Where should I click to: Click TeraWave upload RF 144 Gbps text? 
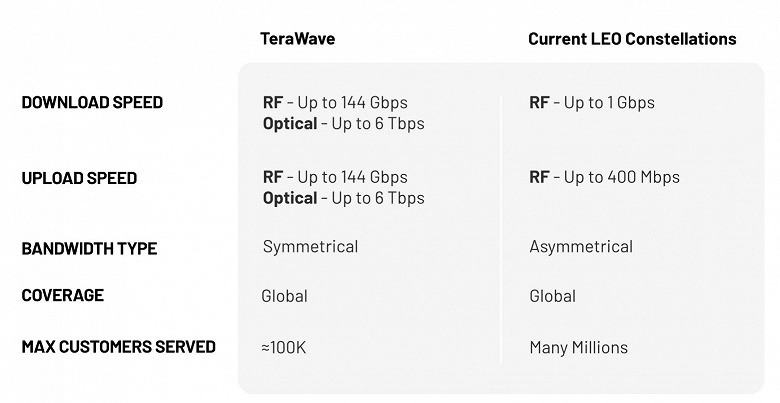(x=335, y=177)
